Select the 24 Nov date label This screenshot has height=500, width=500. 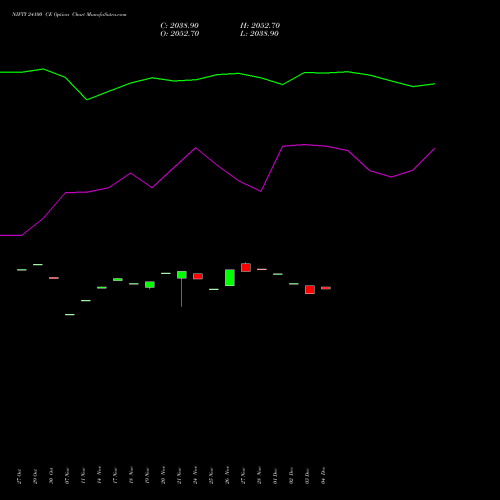[195, 476]
